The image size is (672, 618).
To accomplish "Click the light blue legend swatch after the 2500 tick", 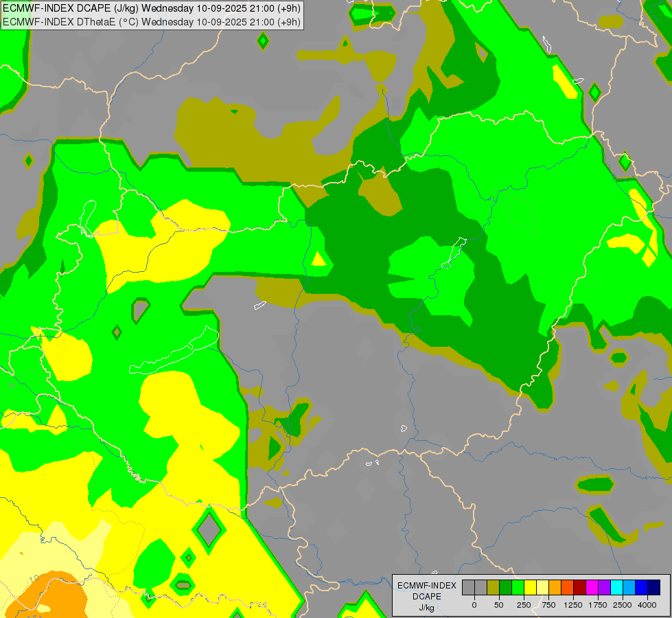I will point(629,588).
